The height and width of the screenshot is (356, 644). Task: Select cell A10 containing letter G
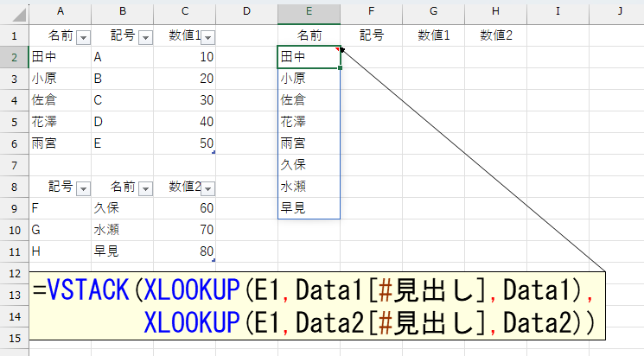[x=61, y=230]
